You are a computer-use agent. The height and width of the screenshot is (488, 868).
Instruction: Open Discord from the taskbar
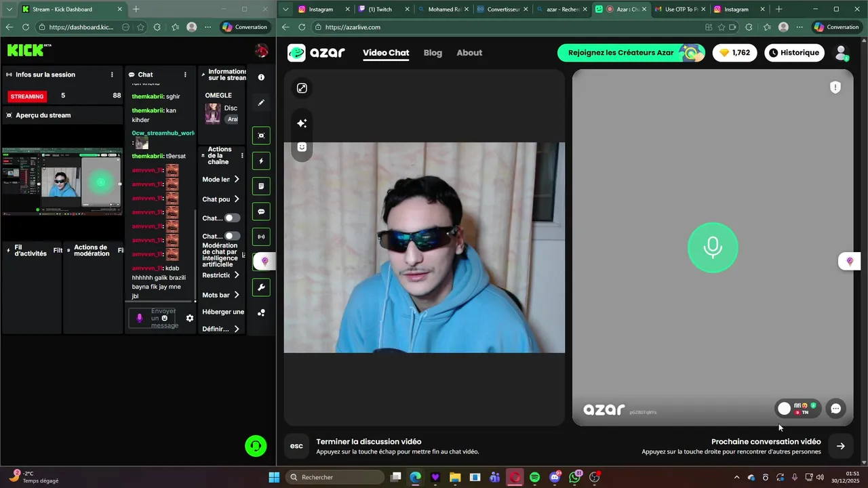click(x=555, y=477)
